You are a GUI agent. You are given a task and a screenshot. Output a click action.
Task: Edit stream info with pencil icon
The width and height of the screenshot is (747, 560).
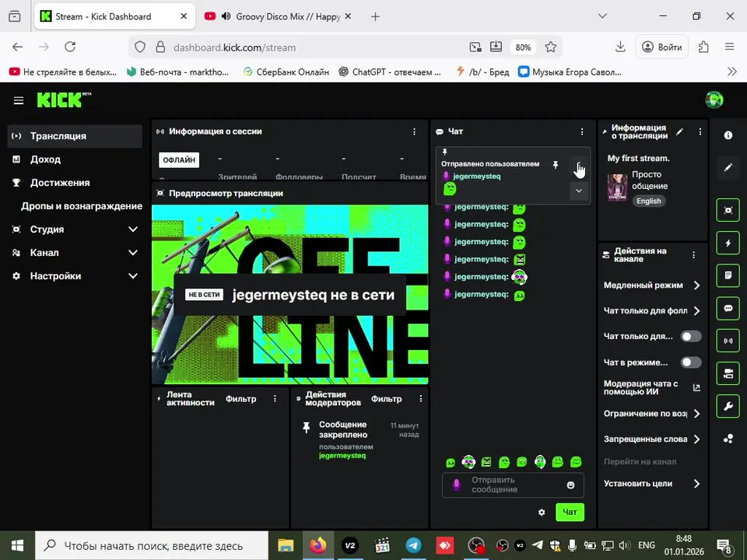[x=680, y=132]
